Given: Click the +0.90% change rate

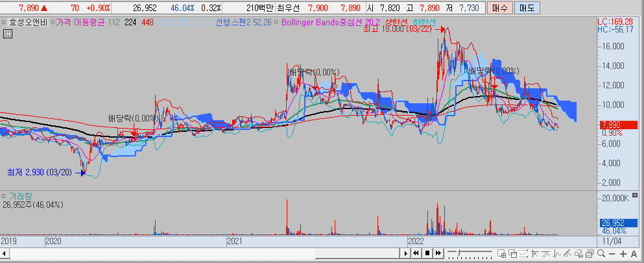Looking at the screenshot, I should (98, 8).
